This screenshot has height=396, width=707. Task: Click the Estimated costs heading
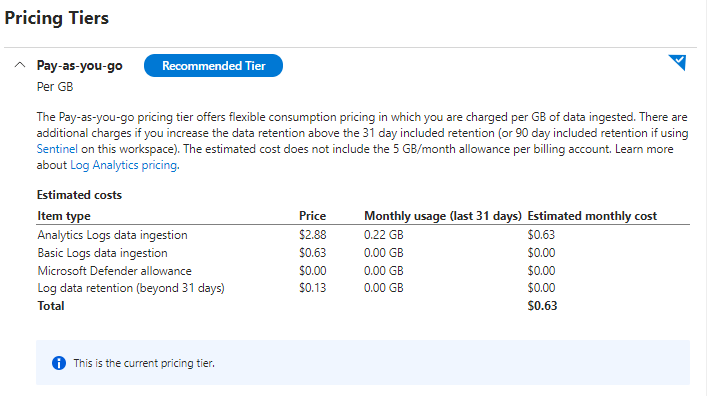[79, 195]
